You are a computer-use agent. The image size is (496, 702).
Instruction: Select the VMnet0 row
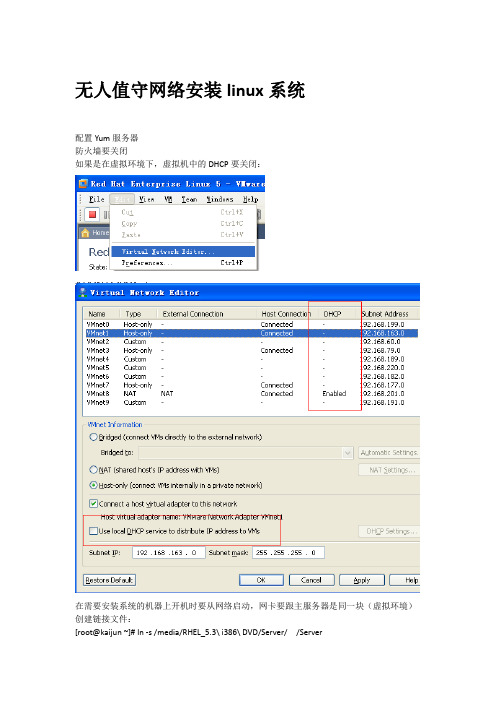pyautogui.click(x=252, y=324)
